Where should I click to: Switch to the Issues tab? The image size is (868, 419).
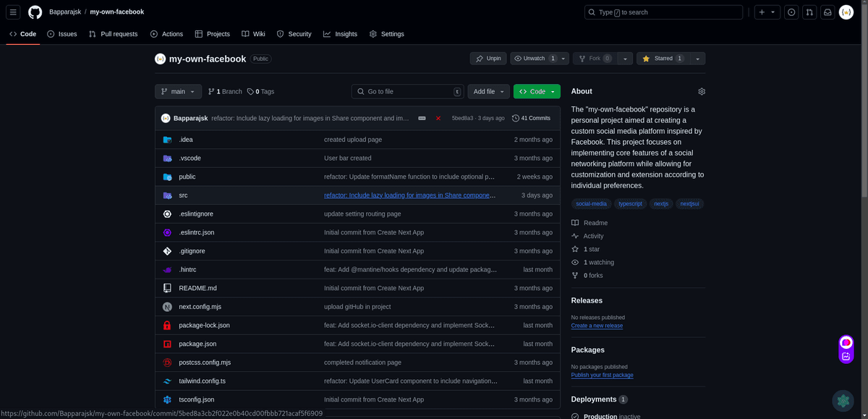(x=61, y=34)
